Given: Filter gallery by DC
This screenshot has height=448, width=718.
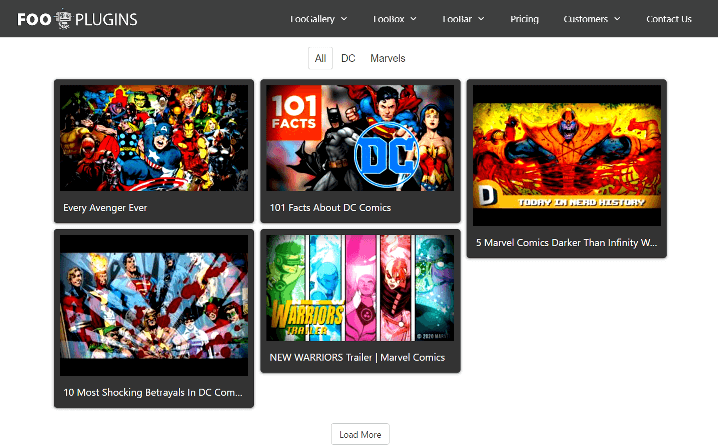Looking at the screenshot, I should click(348, 58).
